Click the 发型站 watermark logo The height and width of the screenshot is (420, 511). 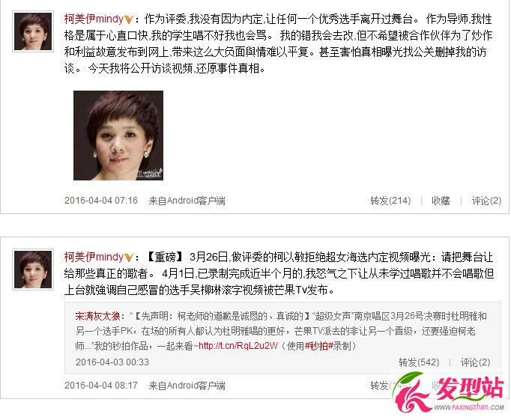point(450,393)
